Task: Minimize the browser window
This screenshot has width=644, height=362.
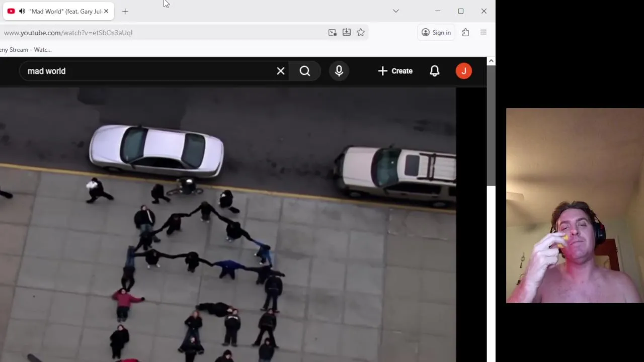Action: pyautogui.click(x=438, y=11)
